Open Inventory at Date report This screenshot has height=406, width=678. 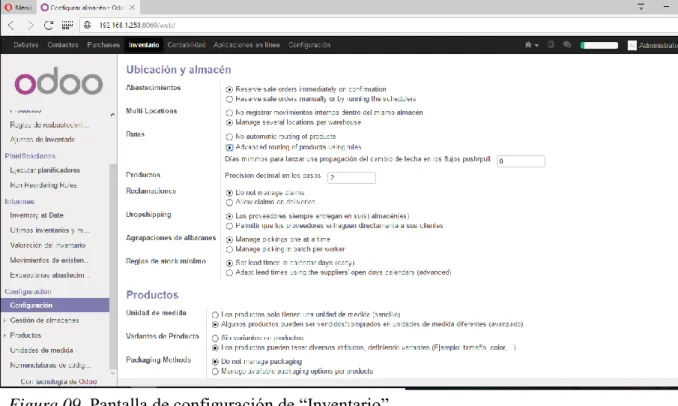(37, 215)
